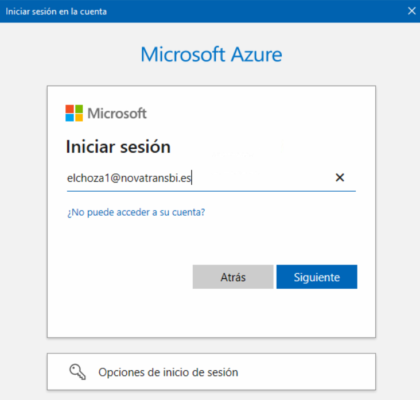
Task: Clear the email field with the X icon
Action: [x=340, y=177]
